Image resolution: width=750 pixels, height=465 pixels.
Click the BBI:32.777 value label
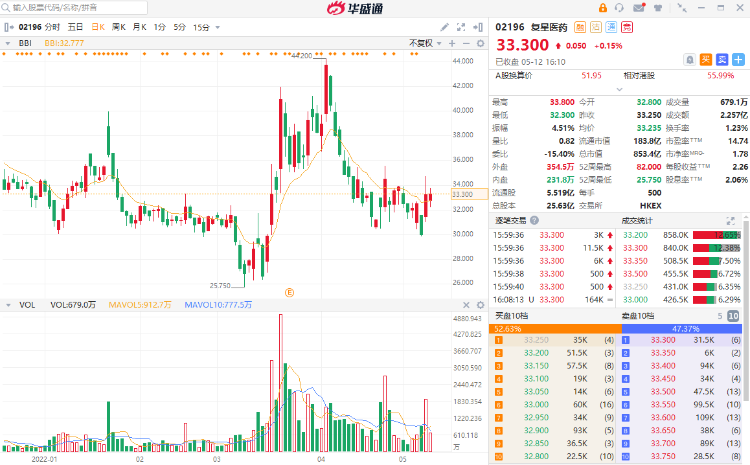point(64,43)
